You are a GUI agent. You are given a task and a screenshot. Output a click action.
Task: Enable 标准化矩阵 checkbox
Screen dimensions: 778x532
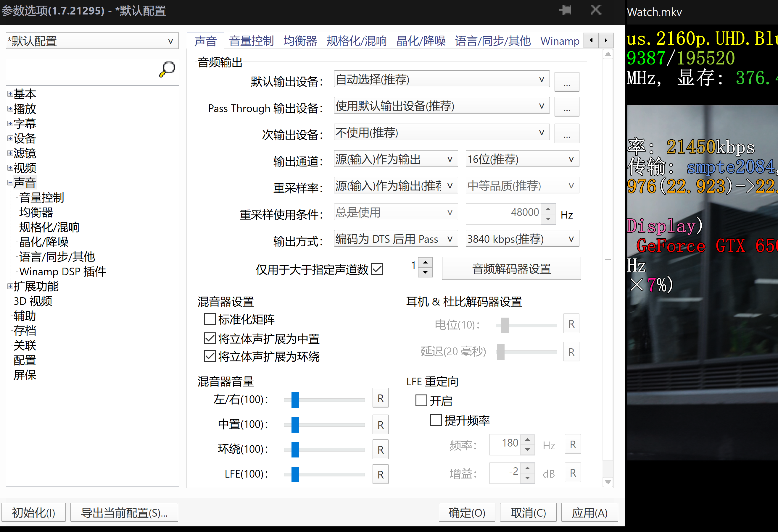[210, 319]
